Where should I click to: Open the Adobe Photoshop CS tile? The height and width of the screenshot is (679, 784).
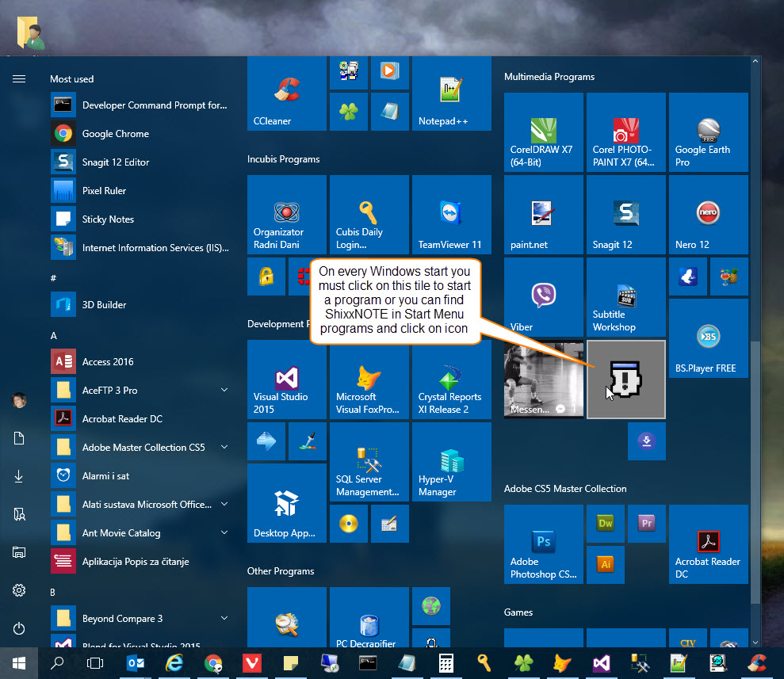[544, 544]
